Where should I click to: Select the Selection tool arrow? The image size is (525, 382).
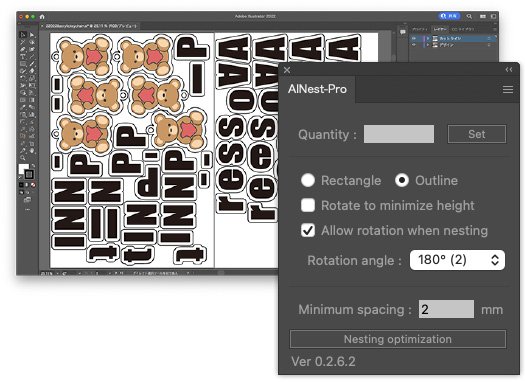tap(23, 34)
